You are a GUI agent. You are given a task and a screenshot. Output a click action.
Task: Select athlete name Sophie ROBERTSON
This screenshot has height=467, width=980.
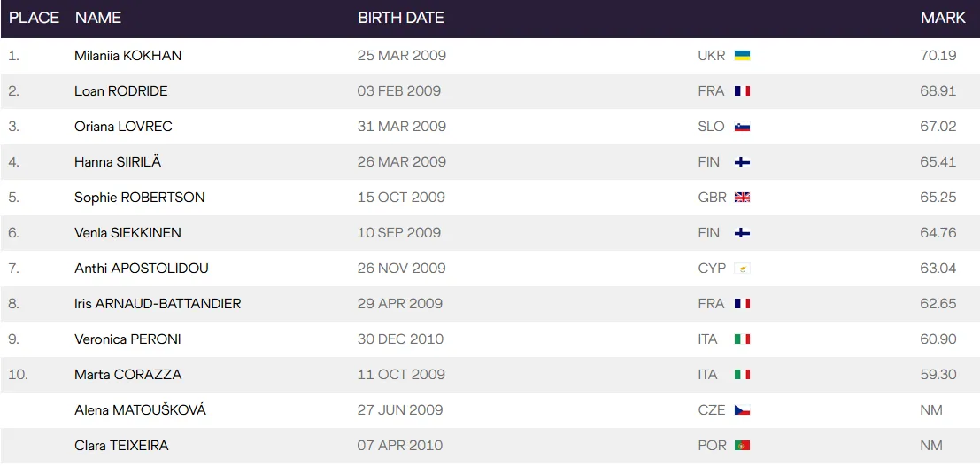139,198
